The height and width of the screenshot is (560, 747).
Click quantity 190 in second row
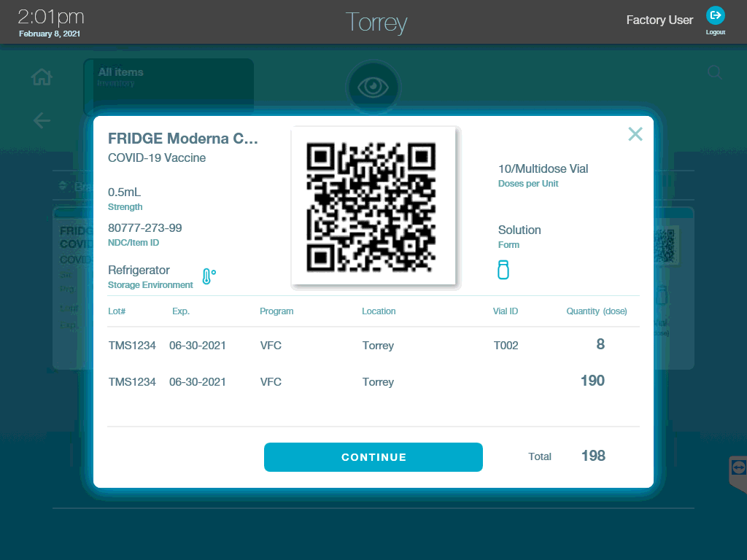click(592, 381)
